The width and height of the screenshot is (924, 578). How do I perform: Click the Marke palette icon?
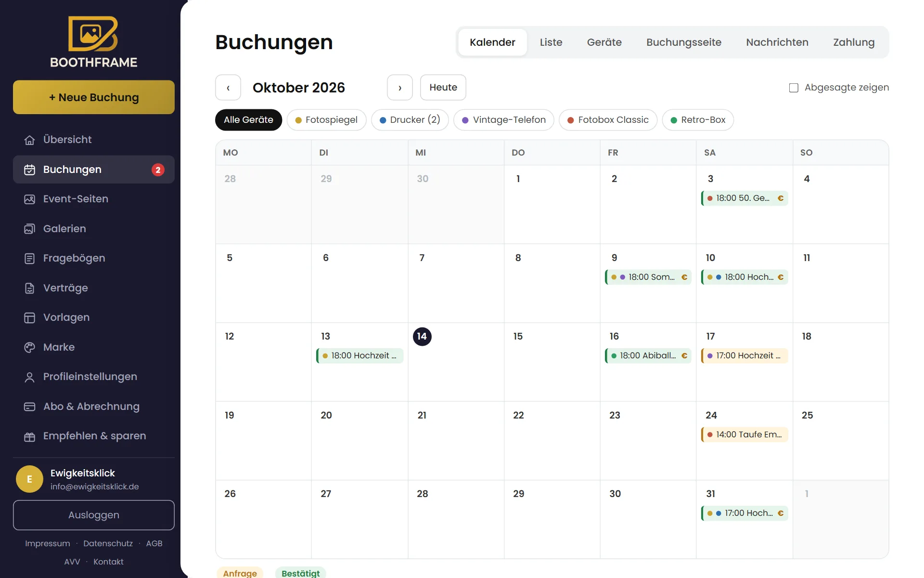pos(29,347)
